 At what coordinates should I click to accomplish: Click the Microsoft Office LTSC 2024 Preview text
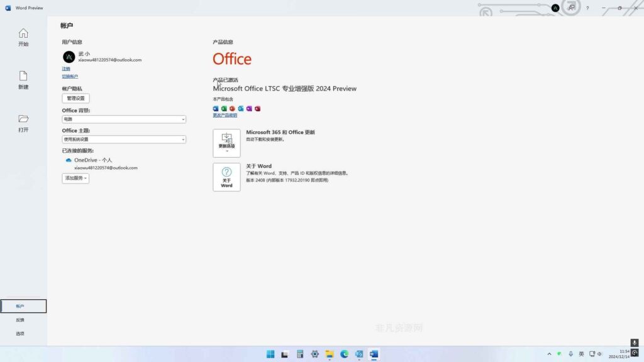pyautogui.click(x=285, y=88)
